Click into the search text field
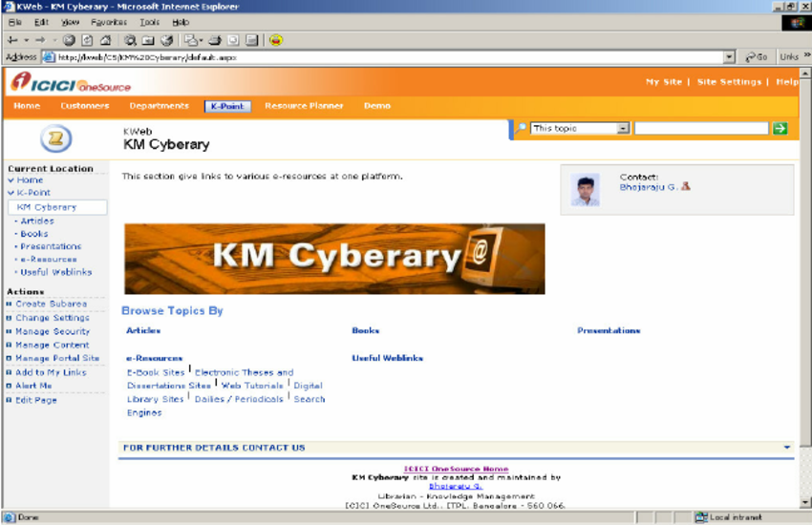812x525 pixels. [702, 128]
